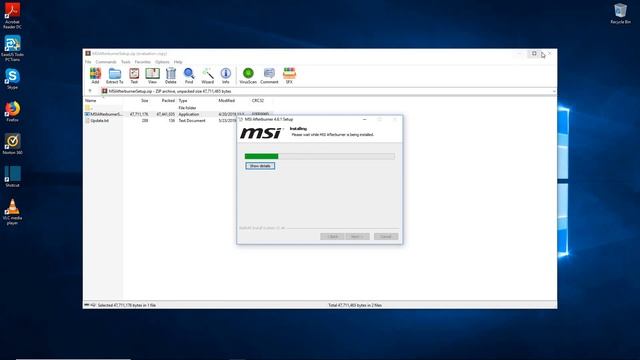Click the disabled Back button in setup
This screenshot has width=640, height=360.
click(x=332, y=237)
